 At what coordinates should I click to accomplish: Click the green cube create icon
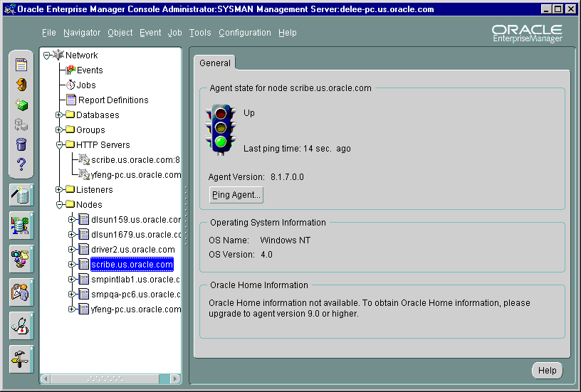tap(21, 105)
